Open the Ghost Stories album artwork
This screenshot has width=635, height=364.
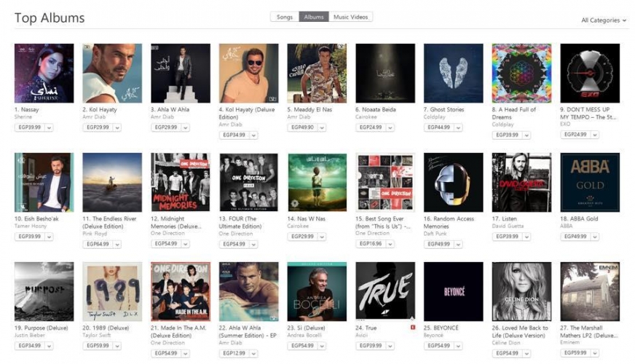pos(453,74)
